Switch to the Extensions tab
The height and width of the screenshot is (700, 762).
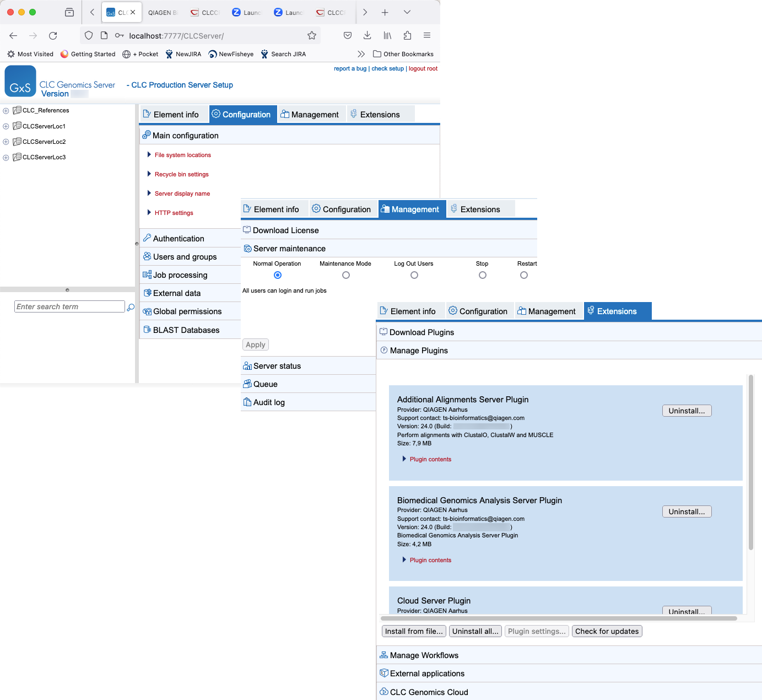pos(380,114)
